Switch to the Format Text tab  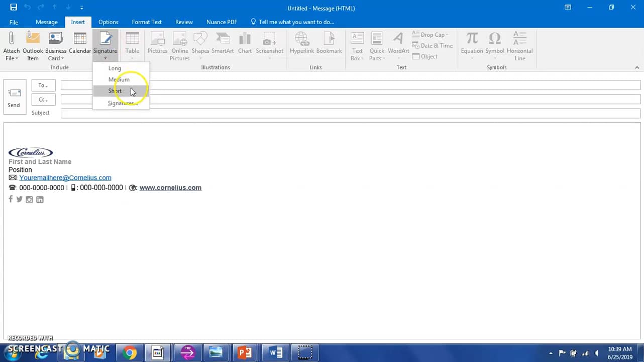click(147, 22)
